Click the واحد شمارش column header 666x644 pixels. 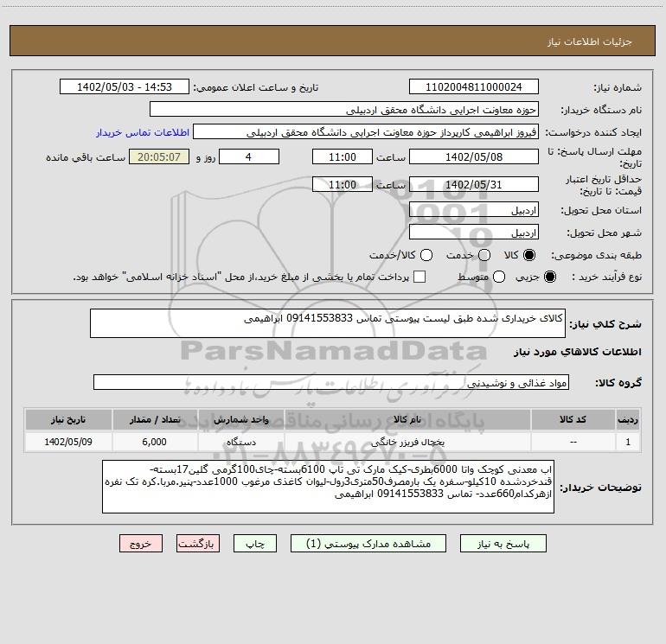(x=240, y=419)
